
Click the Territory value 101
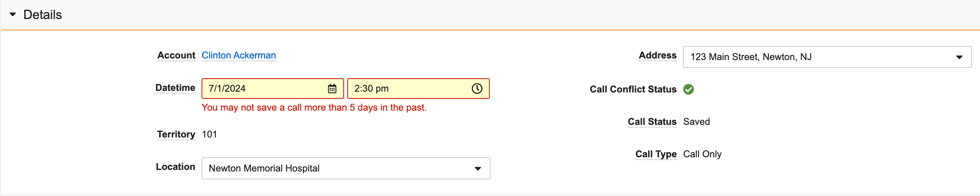click(x=209, y=134)
